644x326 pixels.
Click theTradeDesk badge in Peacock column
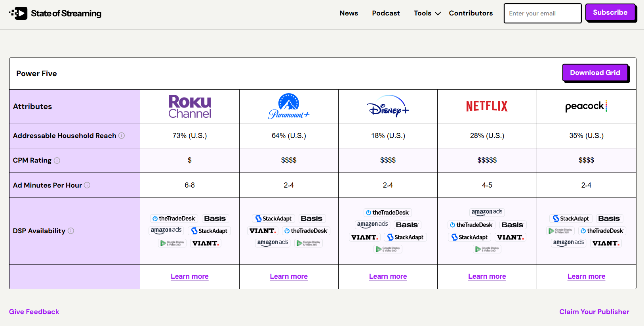tap(602, 231)
